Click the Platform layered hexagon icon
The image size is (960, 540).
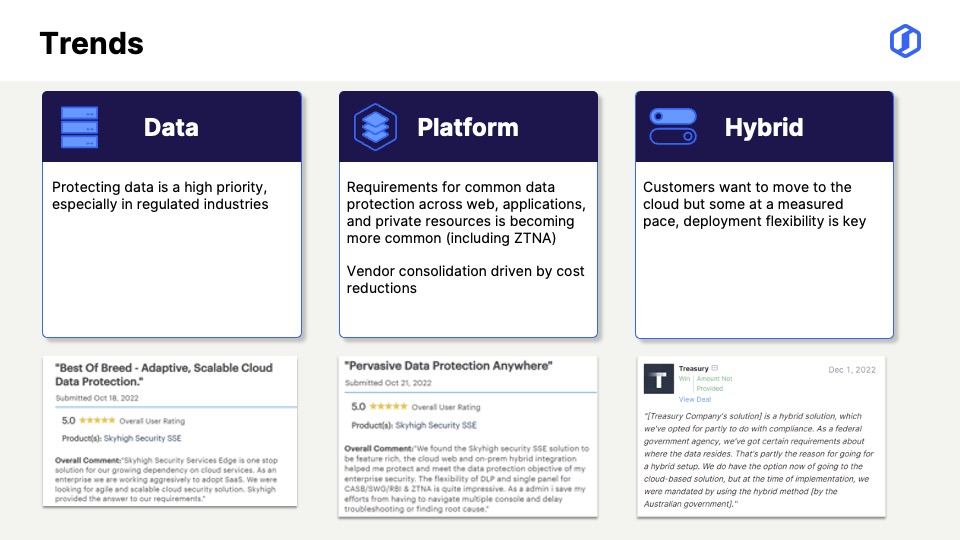[376, 127]
